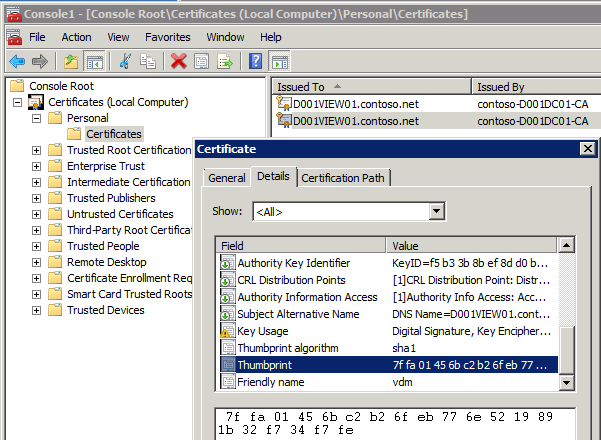601x440 pixels.
Task: Click Certificates (Local Computer) snap-in icon
Action: click(36, 102)
